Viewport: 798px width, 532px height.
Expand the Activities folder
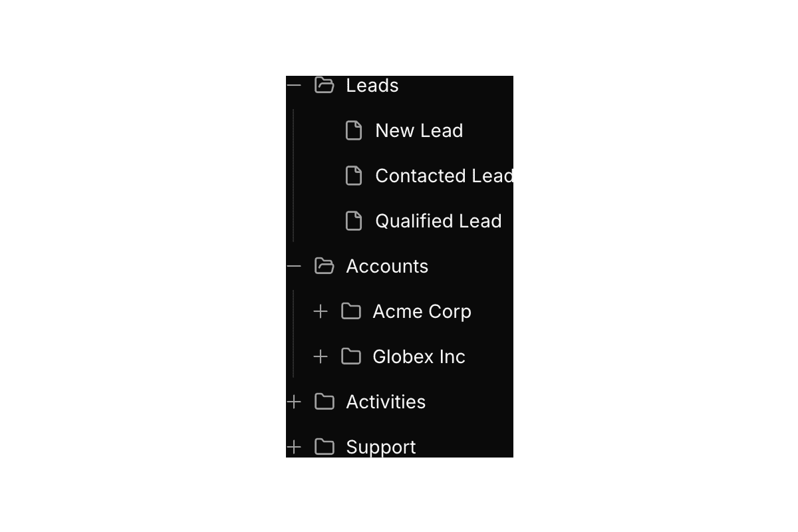294,402
